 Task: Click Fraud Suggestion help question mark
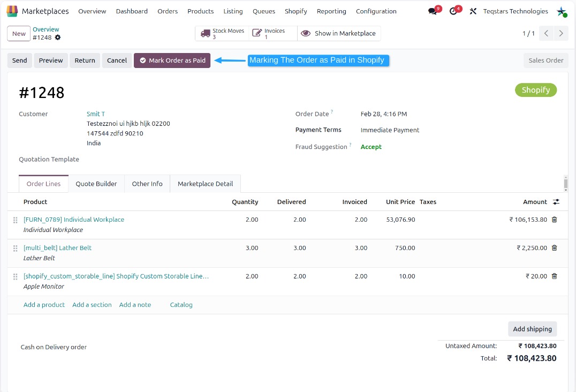click(x=350, y=145)
